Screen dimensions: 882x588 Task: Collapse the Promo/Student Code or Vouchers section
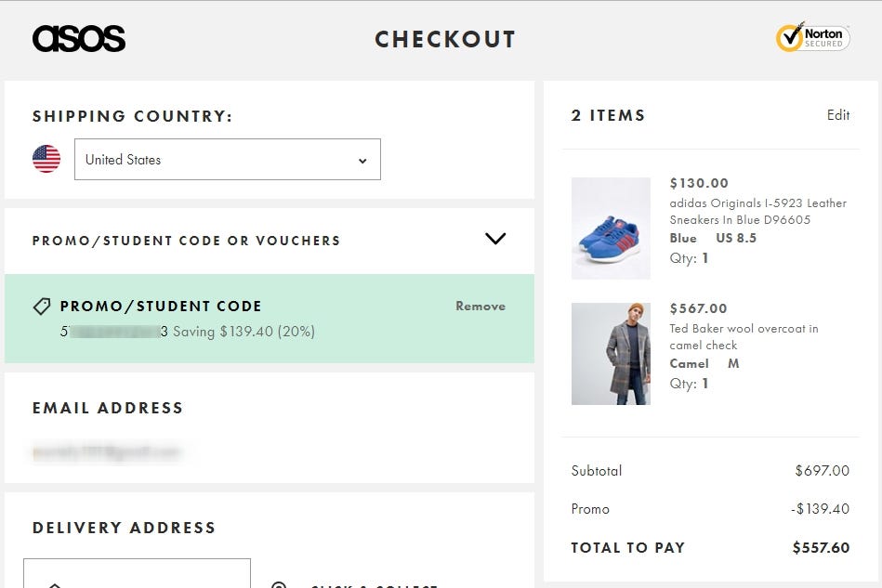[494, 239]
